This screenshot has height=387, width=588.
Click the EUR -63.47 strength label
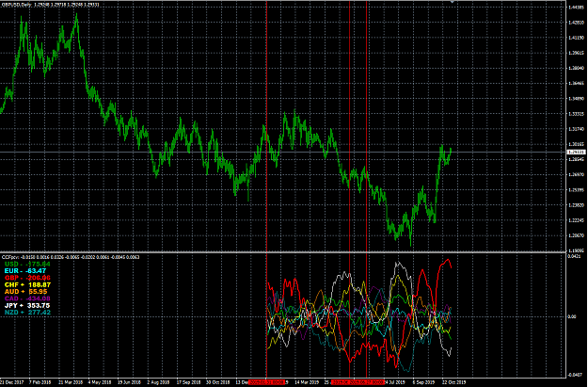pos(25,270)
